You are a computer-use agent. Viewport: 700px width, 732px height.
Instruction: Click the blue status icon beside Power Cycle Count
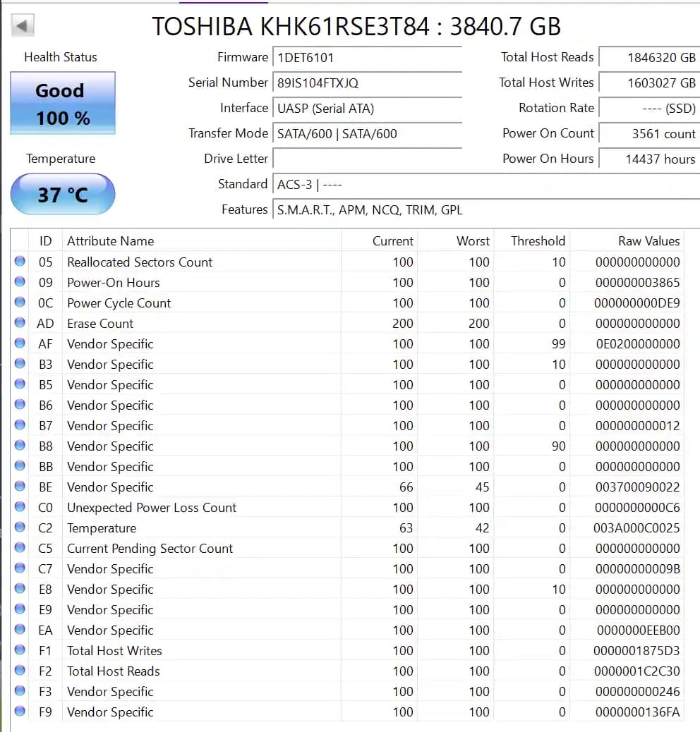coord(18,303)
